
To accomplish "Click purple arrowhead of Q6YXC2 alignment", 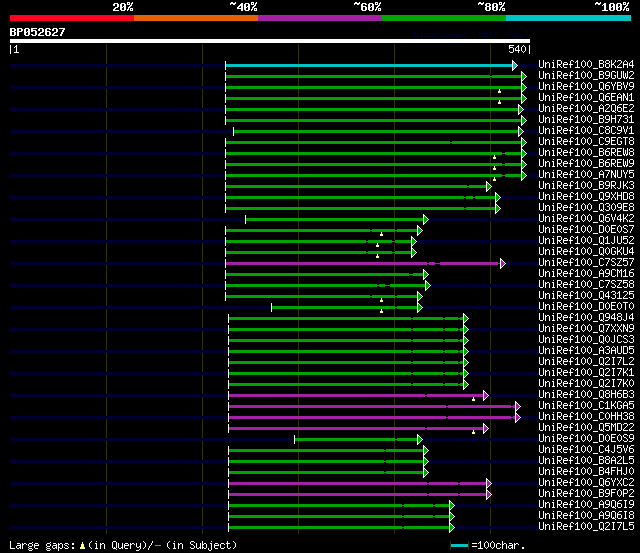I will click(x=489, y=484).
